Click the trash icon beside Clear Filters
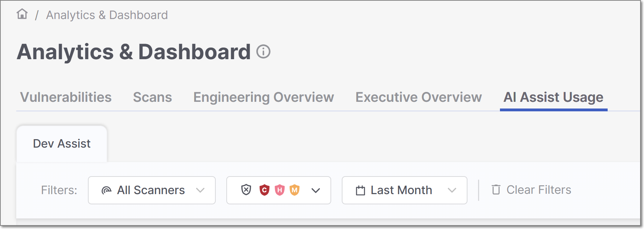 tap(496, 190)
